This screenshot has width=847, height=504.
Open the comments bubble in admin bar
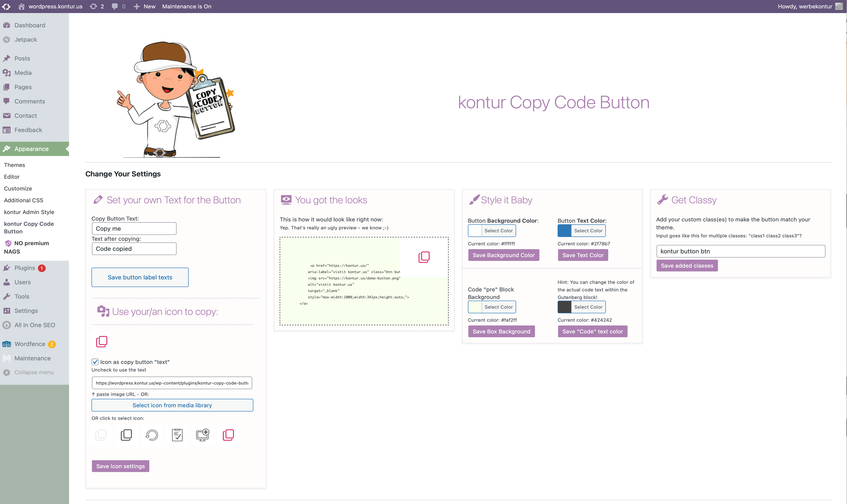point(118,6)
